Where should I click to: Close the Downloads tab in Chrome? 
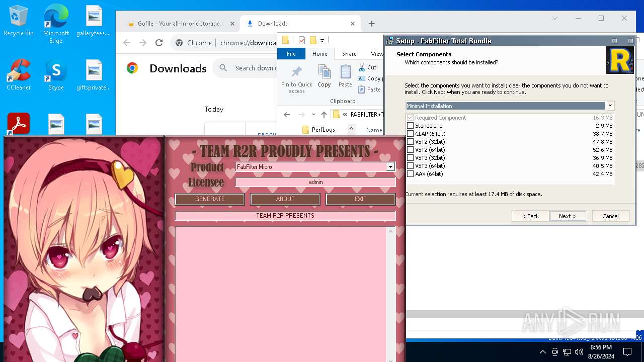pyautogui.click(x=353, y=24)
